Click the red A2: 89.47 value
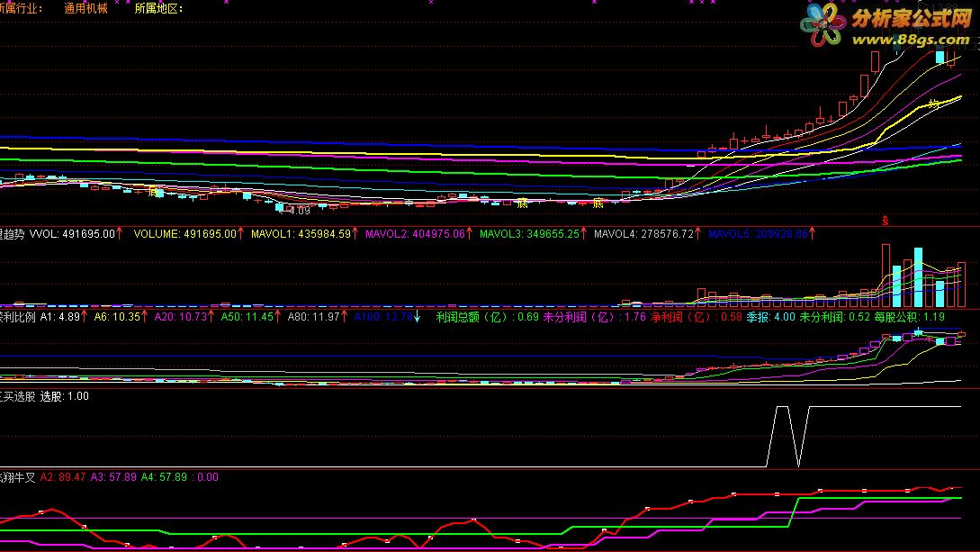 (x=62, y=477)
